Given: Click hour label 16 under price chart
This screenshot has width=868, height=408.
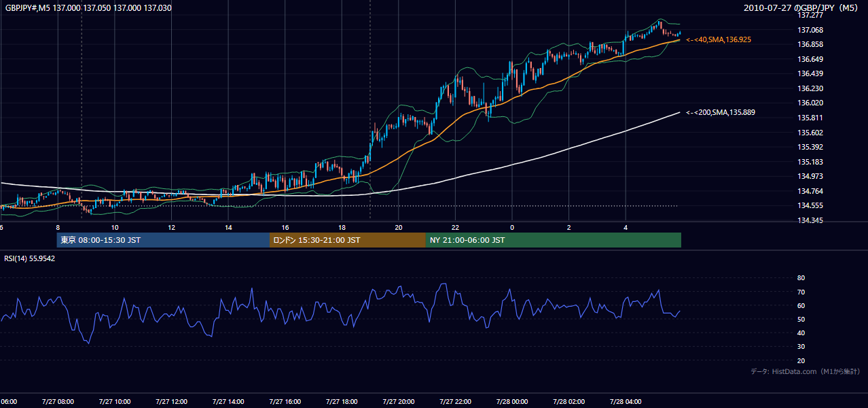Looking at the screenshot, I should click(x=285, y=227).
